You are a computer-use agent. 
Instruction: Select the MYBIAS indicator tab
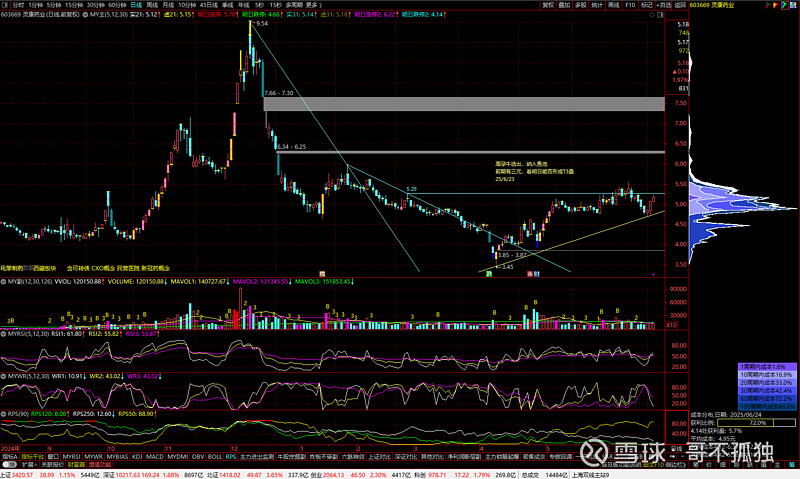pos(117,457)
